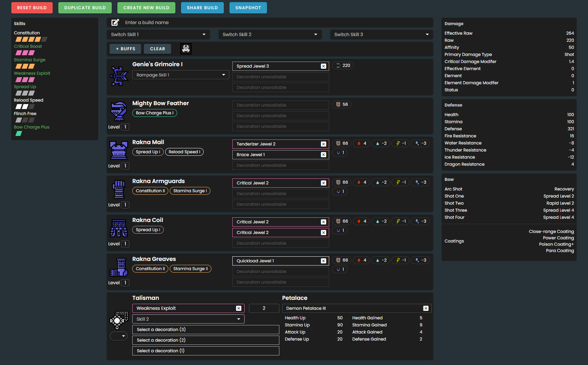The height and width of the screenshot is (365, 588).
Task: Click the Mighty Bow Feather helmet icon
Action: point(119,111)
